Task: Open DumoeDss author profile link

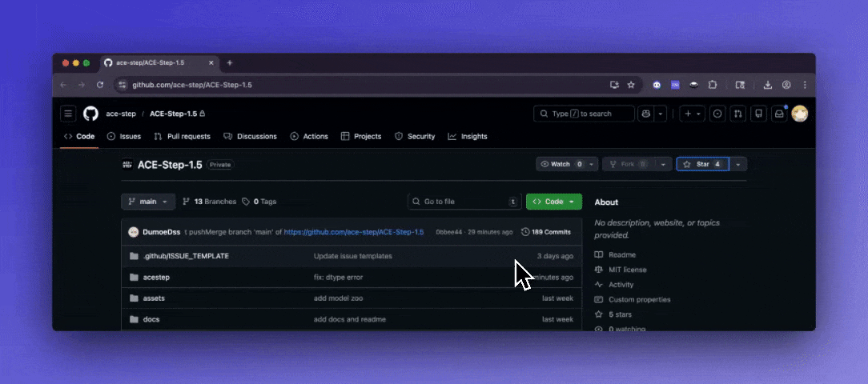Action: [161, 232]
